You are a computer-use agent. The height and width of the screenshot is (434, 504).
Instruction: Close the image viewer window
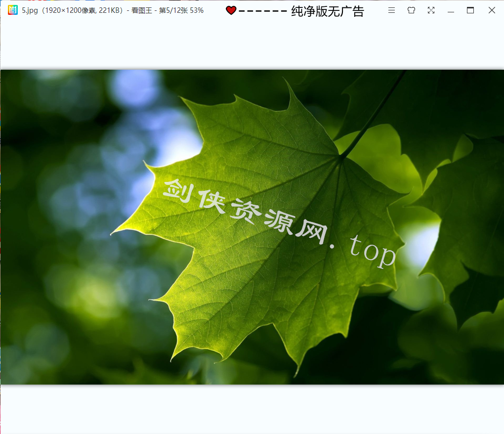(492, 10)
